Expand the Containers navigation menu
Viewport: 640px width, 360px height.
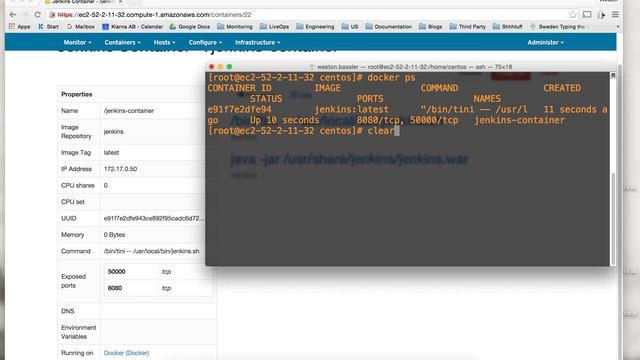[x=122, y=42]
